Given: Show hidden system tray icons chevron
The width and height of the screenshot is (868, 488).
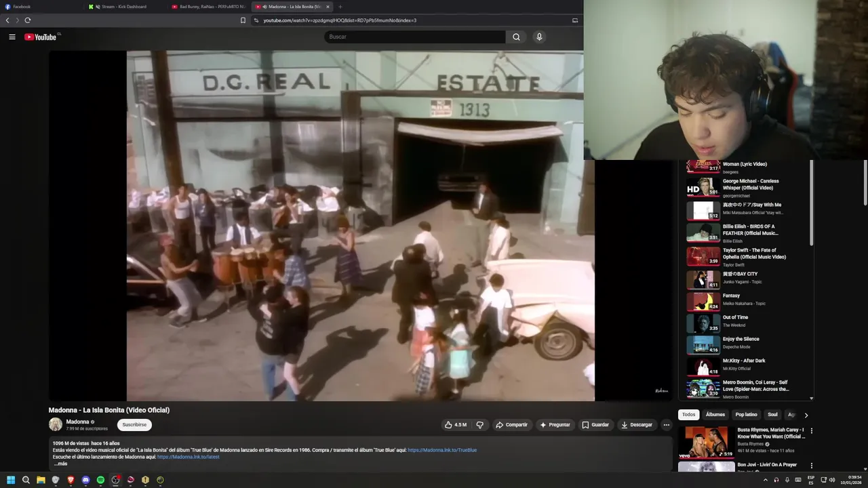Looking at the screenshot, I should click(x=766, y=480).
